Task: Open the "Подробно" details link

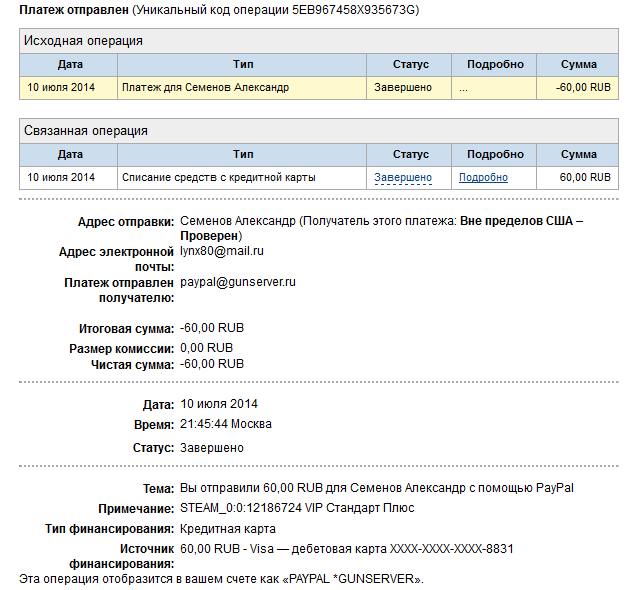Action: (x=483, y=178)
